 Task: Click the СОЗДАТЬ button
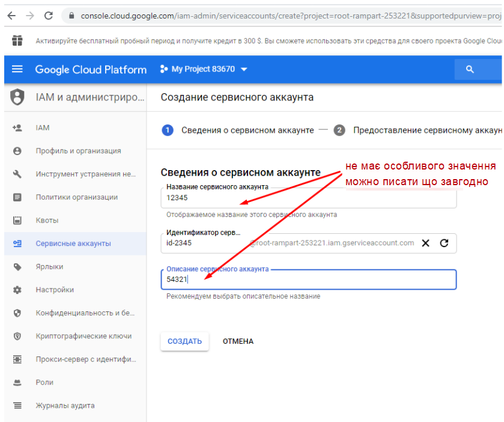pos(185,341)
